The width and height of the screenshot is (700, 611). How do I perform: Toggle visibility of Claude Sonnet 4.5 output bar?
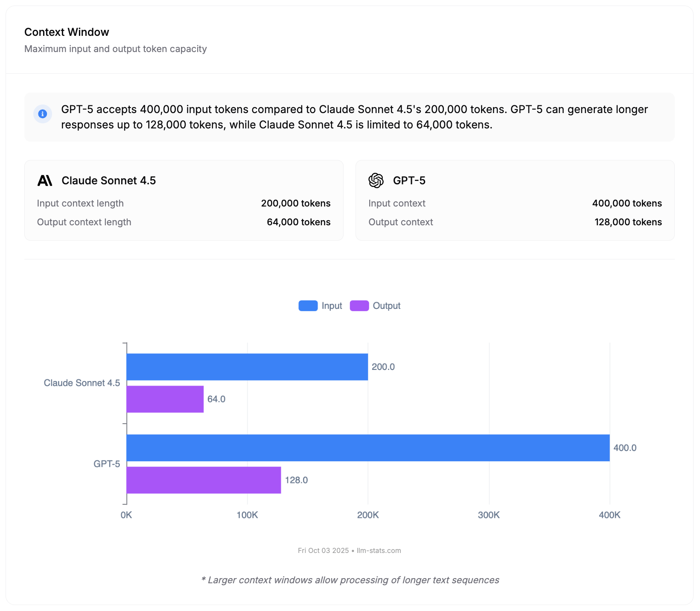pyautogui.click(x=164, y=399)
